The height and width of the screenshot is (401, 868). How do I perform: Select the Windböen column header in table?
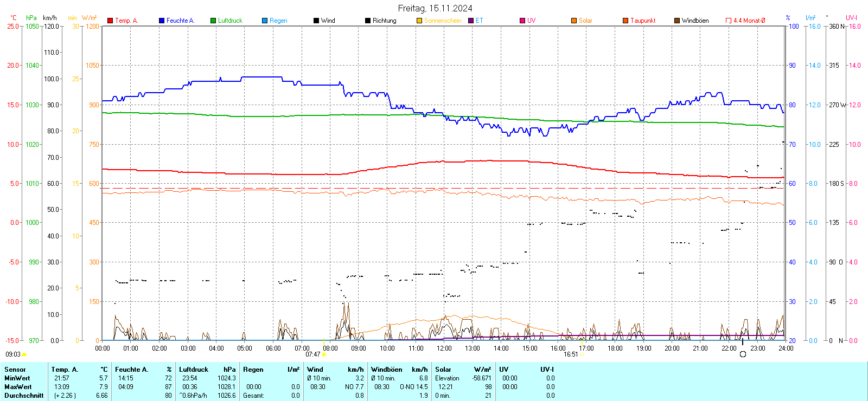[387, 370]
